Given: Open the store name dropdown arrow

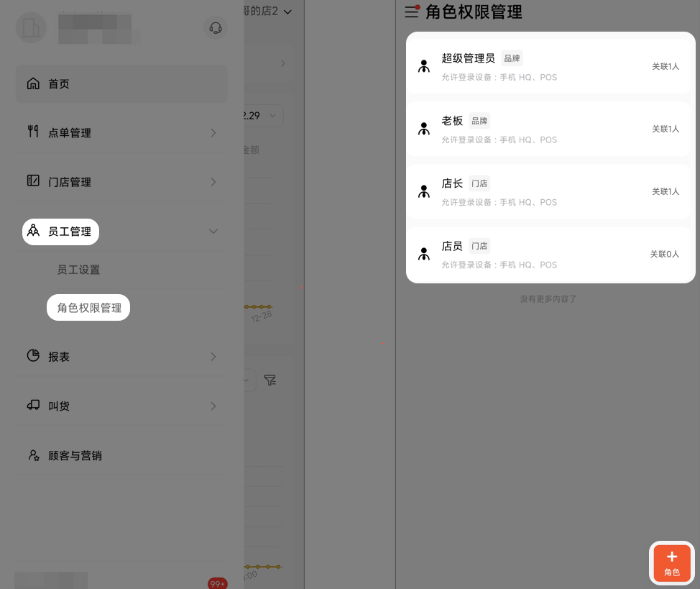Looking at the screenshot, I should (x=288, y=12).
